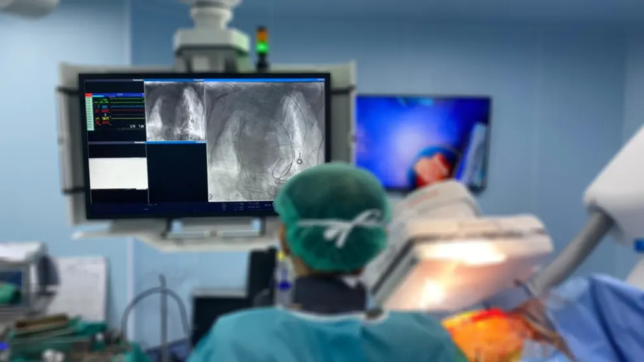Click the large fluoroscopy X-ray image
The image size is (644, 362).
click(265, 140)
